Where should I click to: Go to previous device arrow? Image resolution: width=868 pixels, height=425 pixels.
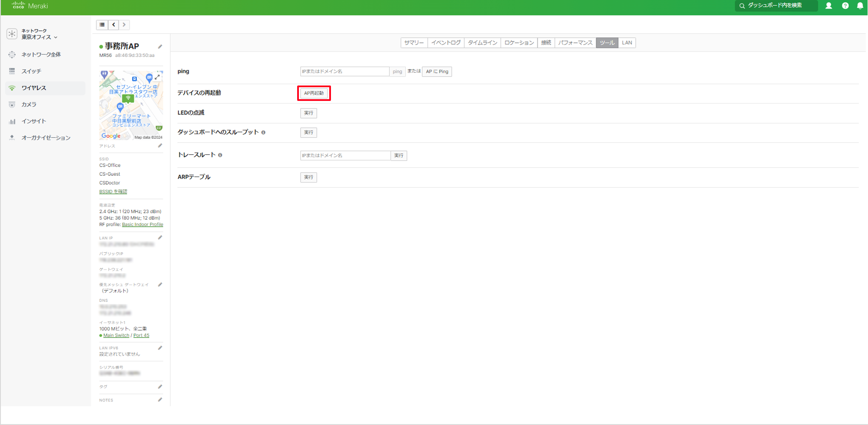click(x=113, y=25)
